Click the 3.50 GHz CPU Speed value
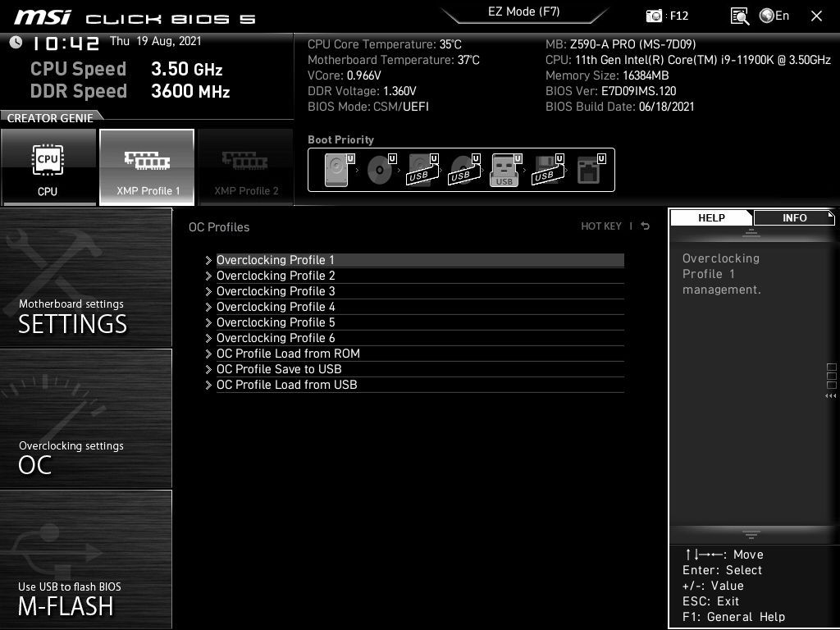This screenshot has height=630, width=840. pos(186,69)
